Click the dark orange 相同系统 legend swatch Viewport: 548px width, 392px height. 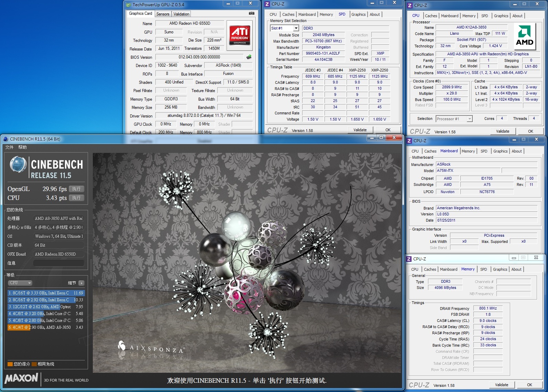click(34, 364)
